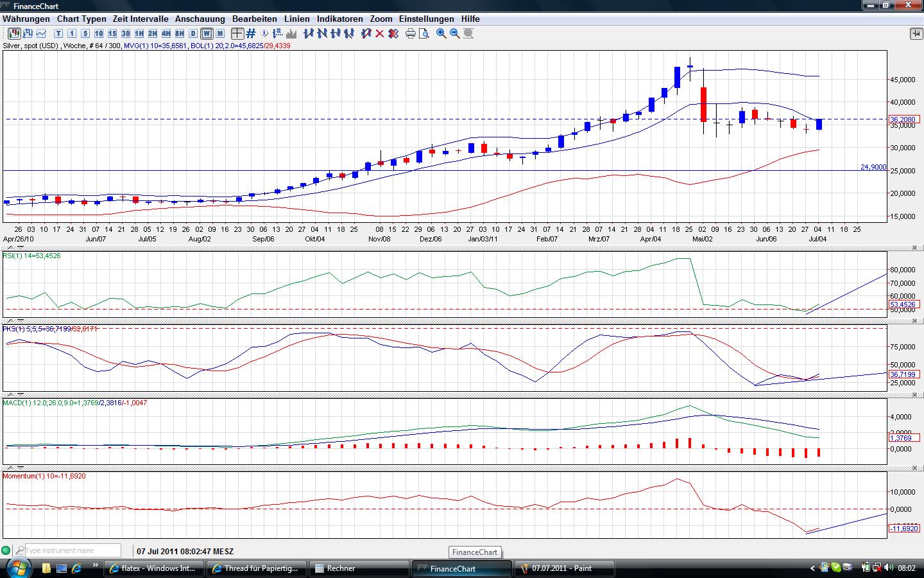The height and width of the screenshot is (578, 924).
Task: Click the fourth blue line-drawing tool icon
Action: pos(349,33)
